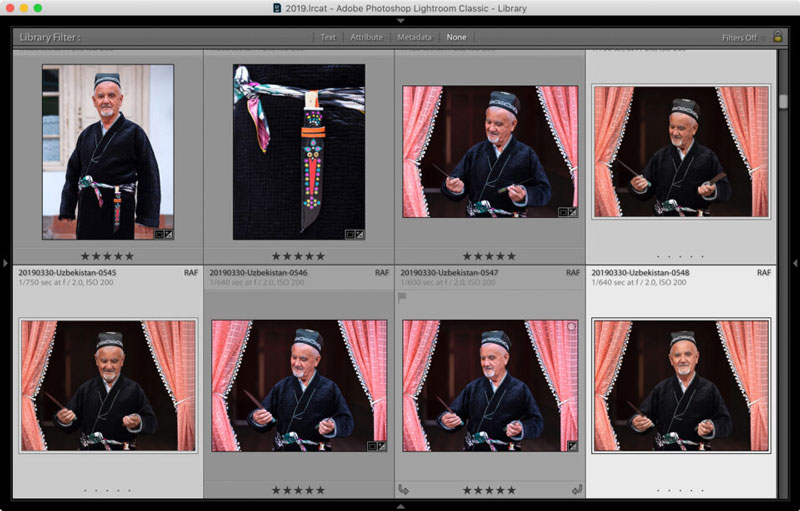Select the Text filter tab
Viewport: 800px width, 511px height.
pyautogui.click(x=328, y=37)
